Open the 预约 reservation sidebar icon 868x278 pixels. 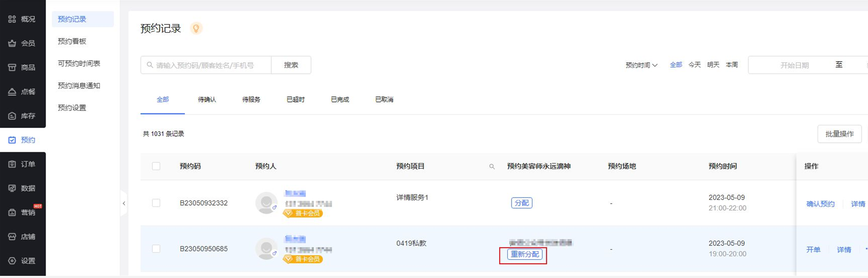click(12, 140)
